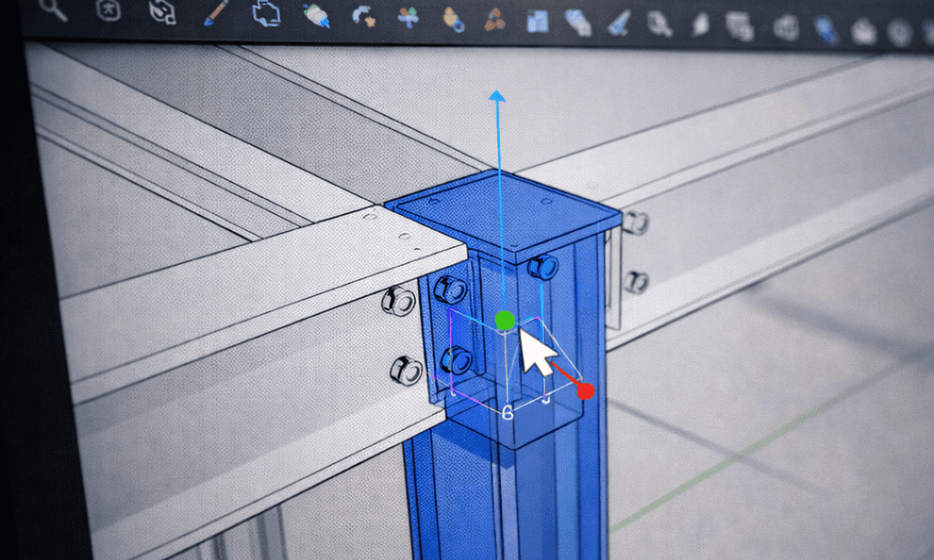Click the stacked windows toolbar icon
Image resolution: width=934 pixels, height=560 pixels.
[739, 27]
